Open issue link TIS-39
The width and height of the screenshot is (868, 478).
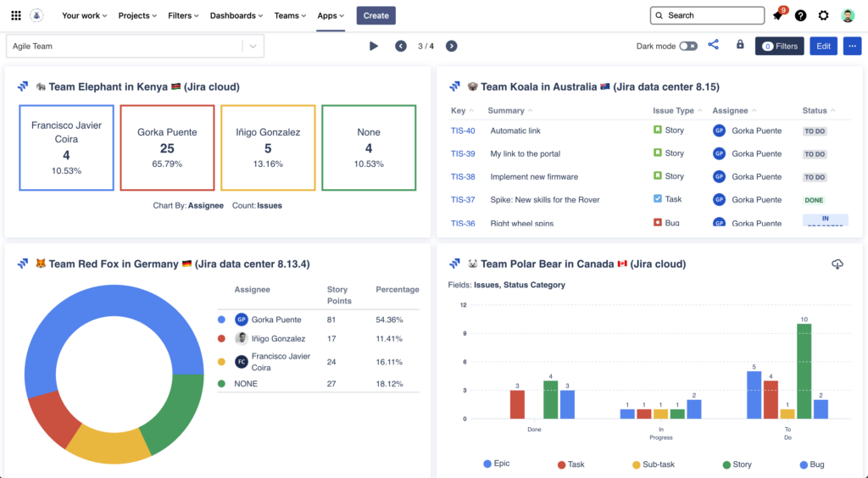coord(463,153)
